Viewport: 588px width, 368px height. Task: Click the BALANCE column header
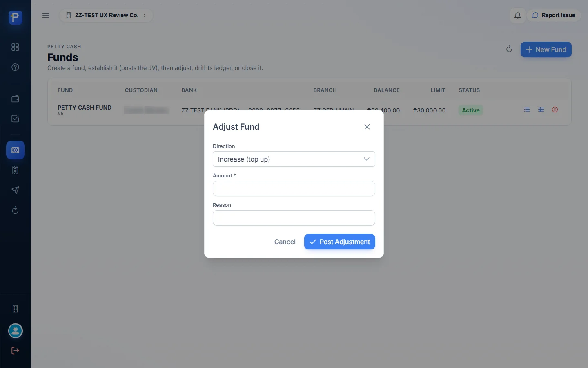click(387, 90)
